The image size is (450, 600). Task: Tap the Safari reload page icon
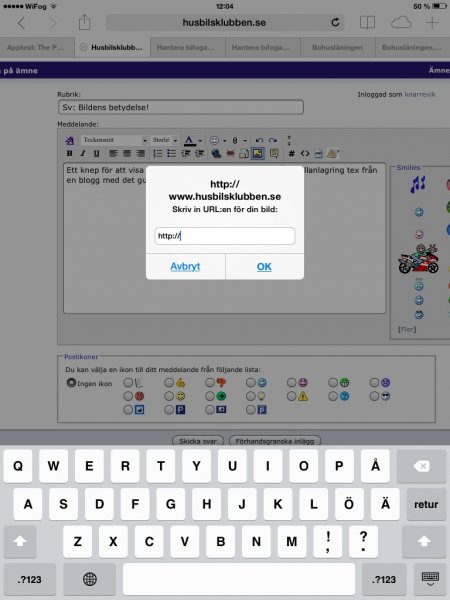click(335, 23)
